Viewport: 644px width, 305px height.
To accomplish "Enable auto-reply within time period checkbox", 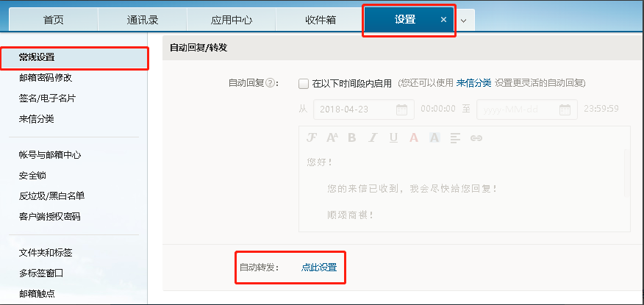I will coord(304,83).
